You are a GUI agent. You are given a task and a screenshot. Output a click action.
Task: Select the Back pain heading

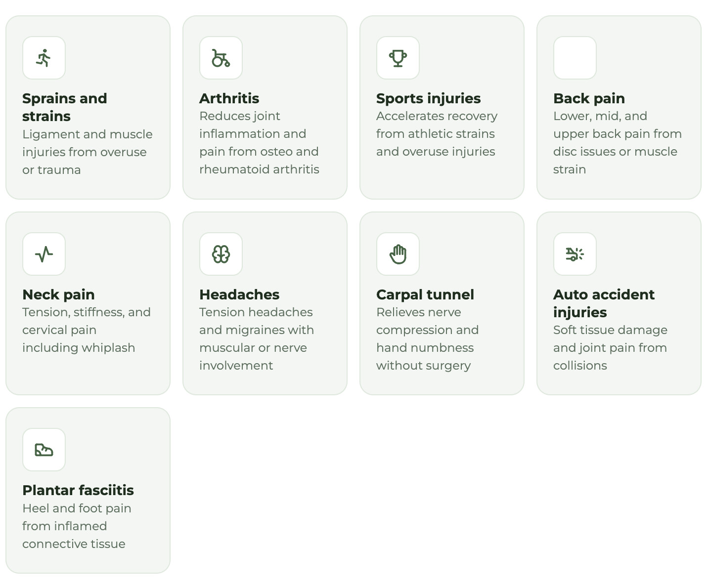tap(589, 98)
